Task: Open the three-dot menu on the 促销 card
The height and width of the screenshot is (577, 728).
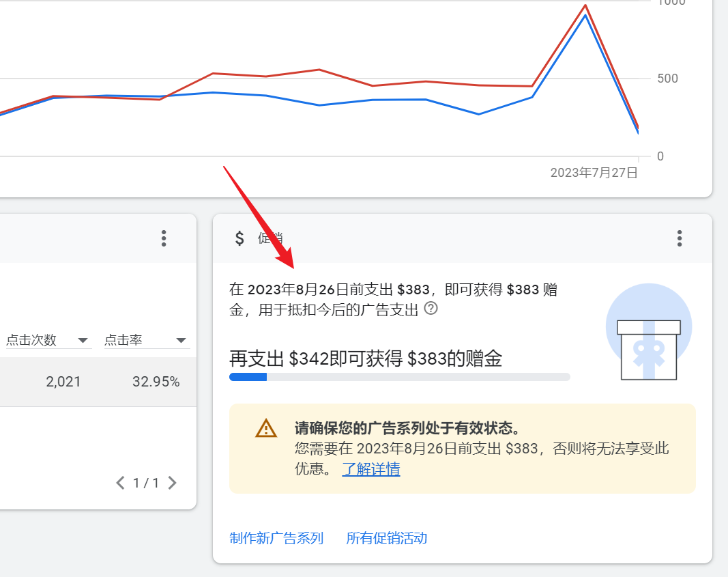Action: click(x=679, y=238)
